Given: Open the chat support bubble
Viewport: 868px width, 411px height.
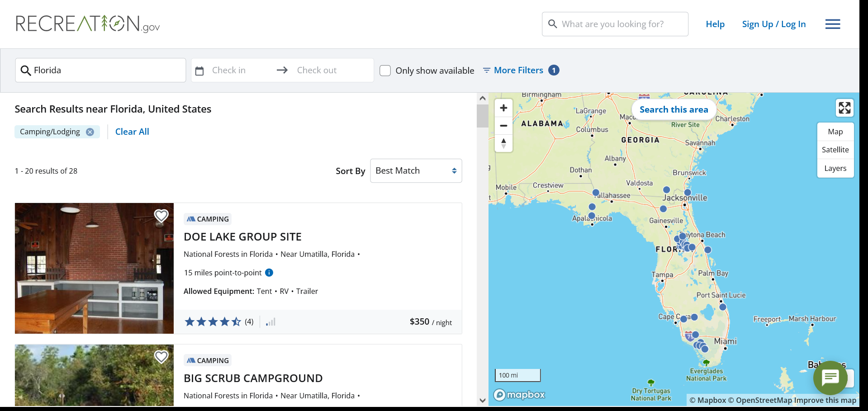Looking at the screenshot, I should pos(830,377).
